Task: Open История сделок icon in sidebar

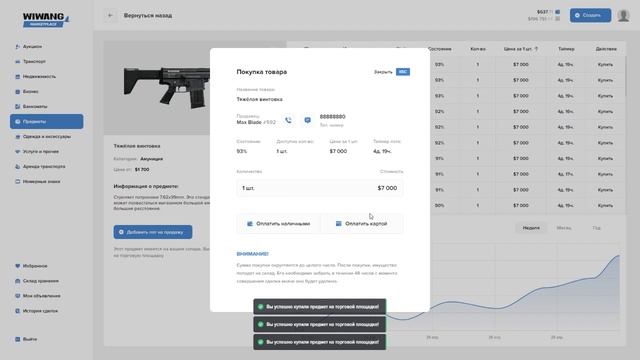Action: [18, 311]
